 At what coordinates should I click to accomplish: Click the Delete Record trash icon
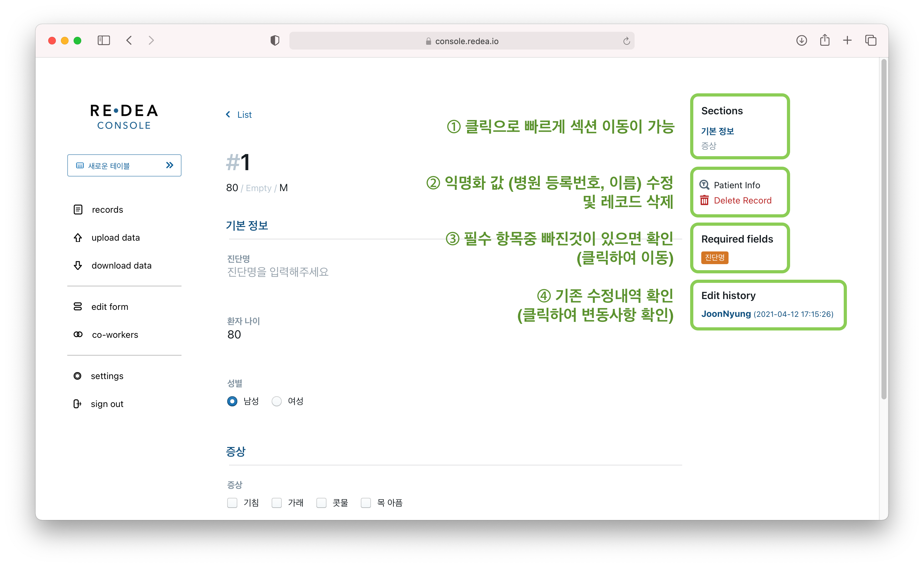click(x=704, y=200)
